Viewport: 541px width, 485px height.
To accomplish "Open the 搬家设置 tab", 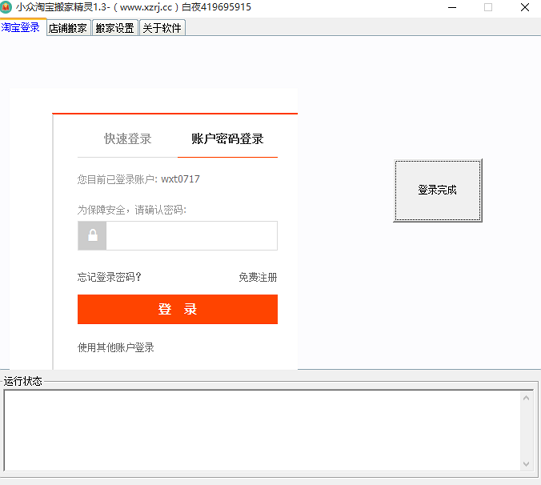I will click(115, 28).
